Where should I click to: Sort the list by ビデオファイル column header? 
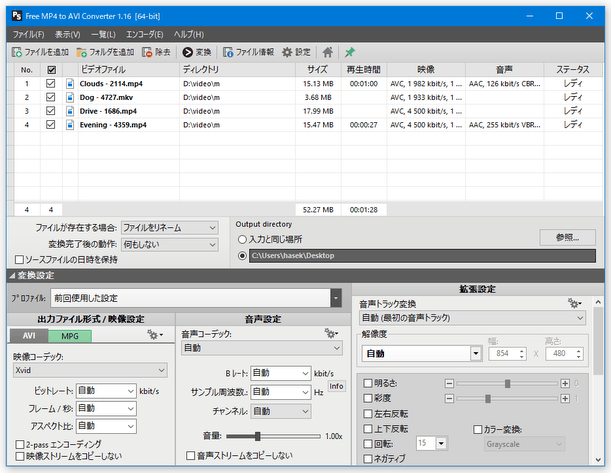[x=129, y=70]
